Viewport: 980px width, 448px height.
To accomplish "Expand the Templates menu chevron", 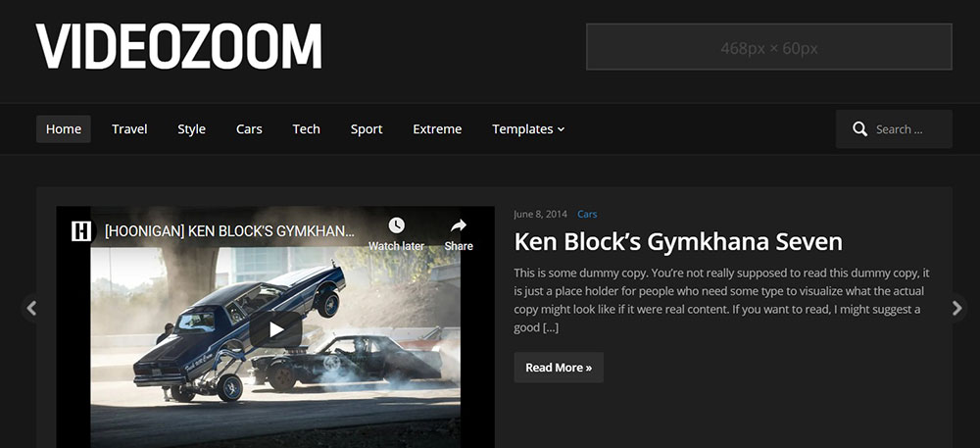I will click(561, 129).
